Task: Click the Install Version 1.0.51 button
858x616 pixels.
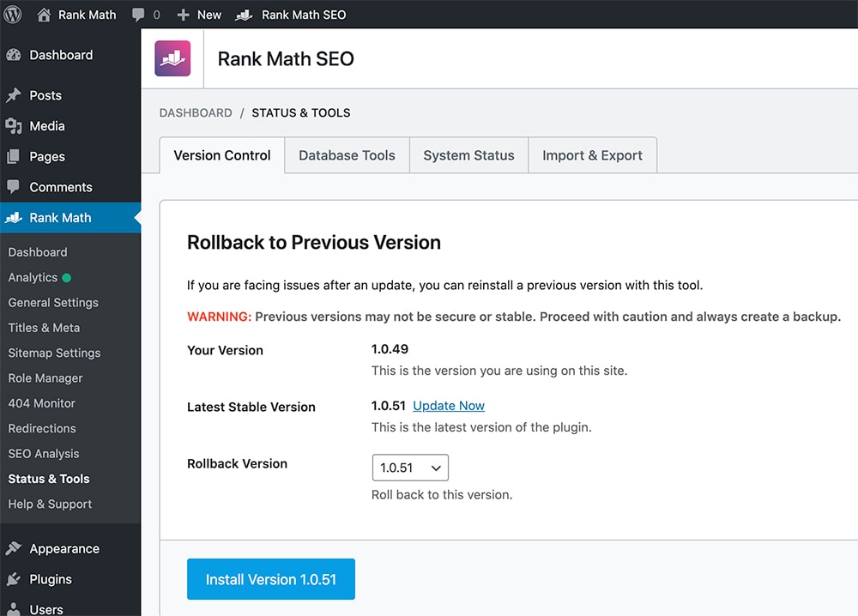Action: pyautogui.click(x=270, y=579)
